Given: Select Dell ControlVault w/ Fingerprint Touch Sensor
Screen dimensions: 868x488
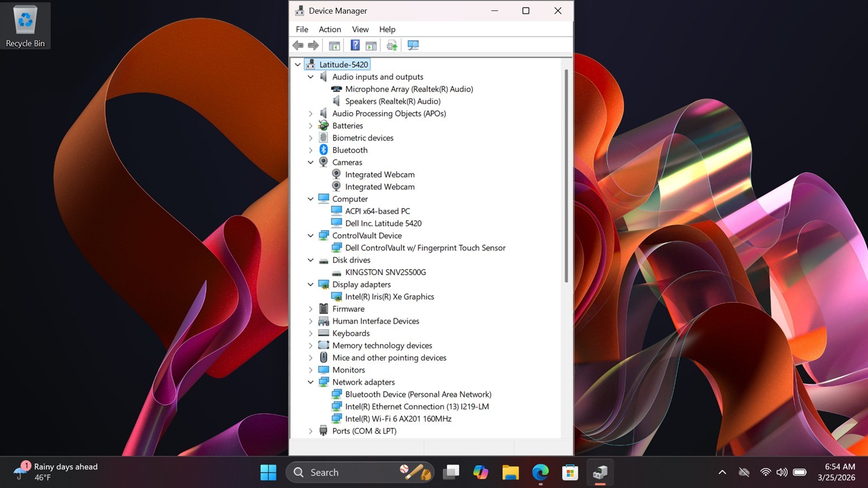Looking at the screenshot, I should click(425, 248).
